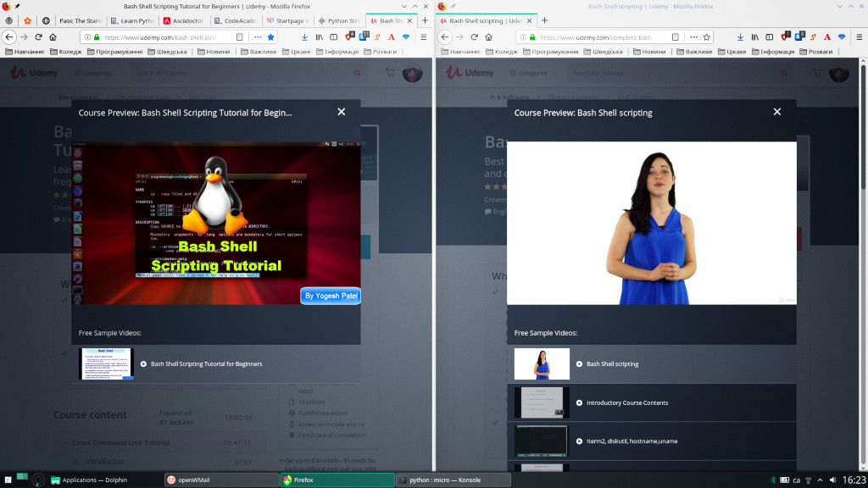Switch to python : micro — Konsole window
The image size is (868, 488).
tap(453, 480)
